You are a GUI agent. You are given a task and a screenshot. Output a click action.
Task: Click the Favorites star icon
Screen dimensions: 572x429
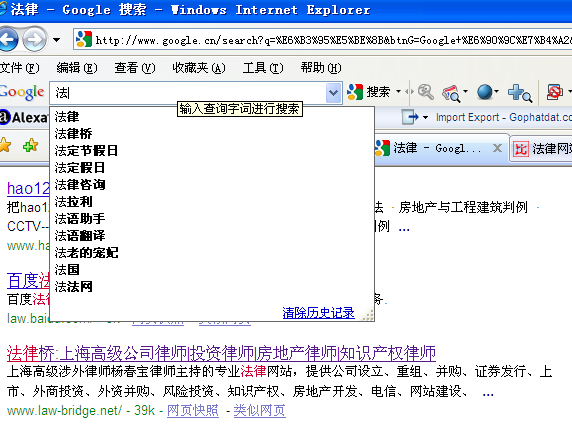point(5,145)
